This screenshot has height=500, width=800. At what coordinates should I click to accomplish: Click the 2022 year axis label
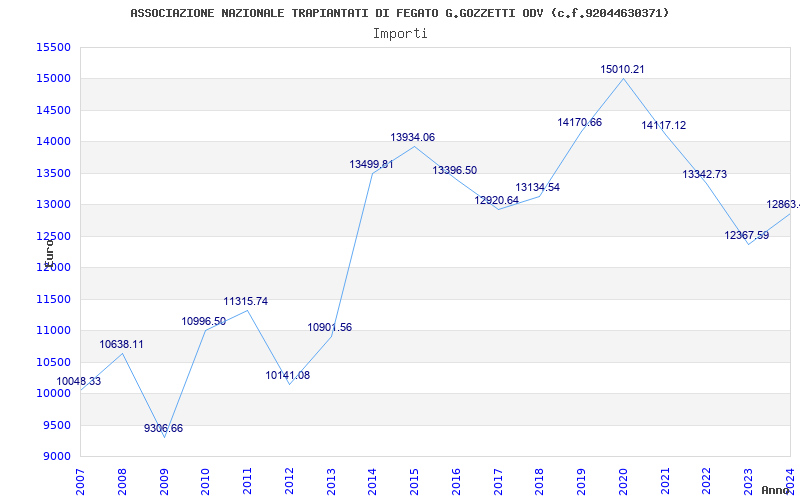pos(707,482)
